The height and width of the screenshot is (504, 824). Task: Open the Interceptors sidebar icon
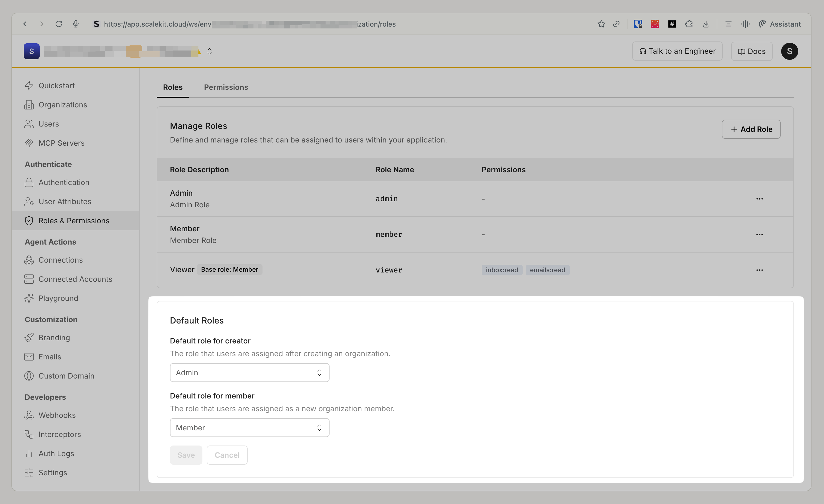[x=29, y=434]
